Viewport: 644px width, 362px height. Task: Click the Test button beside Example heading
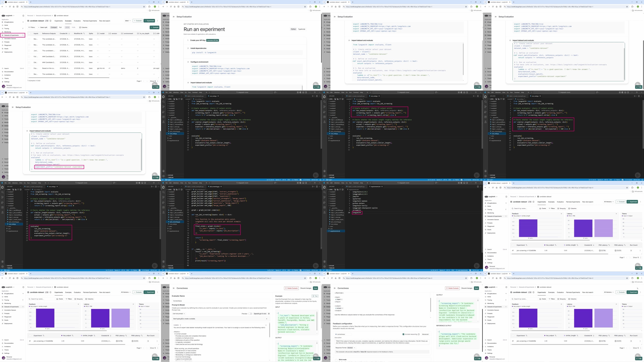tap(315, 296)
